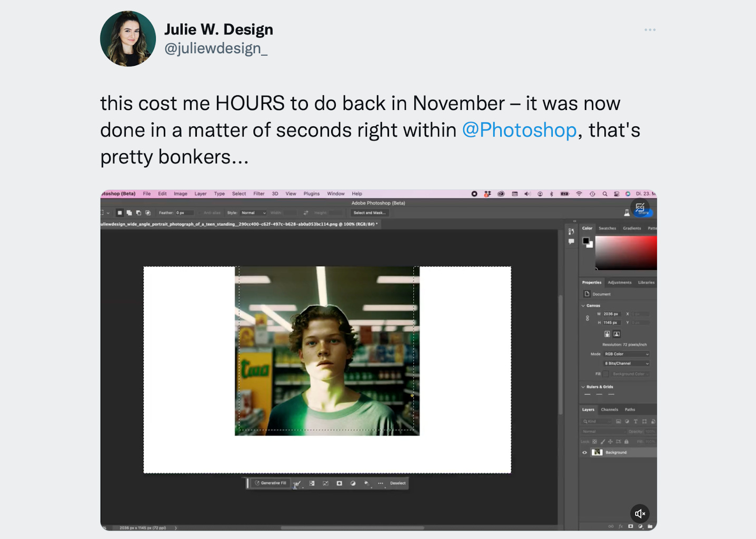The height and width of the screenshot is (539, 756).
Task: Click the fill selection bucket icon in task bar
Action: tap(367, 483)
